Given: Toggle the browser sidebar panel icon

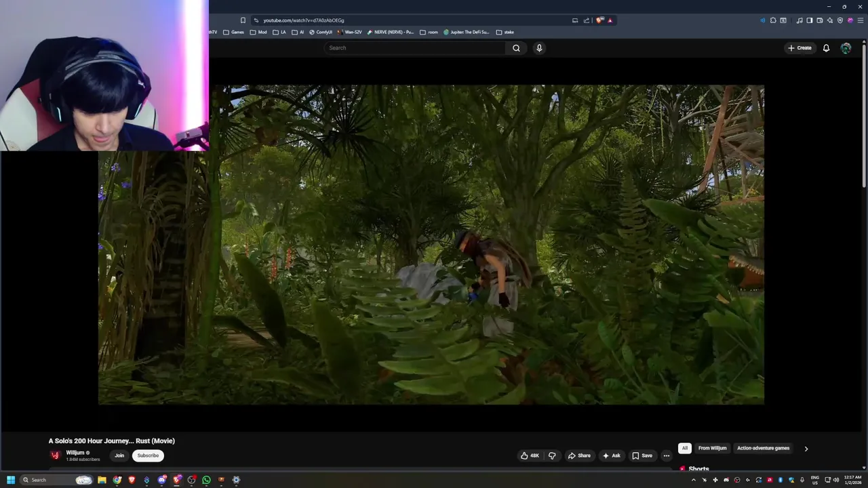Looking at the screenshot, I should point(810,20).
